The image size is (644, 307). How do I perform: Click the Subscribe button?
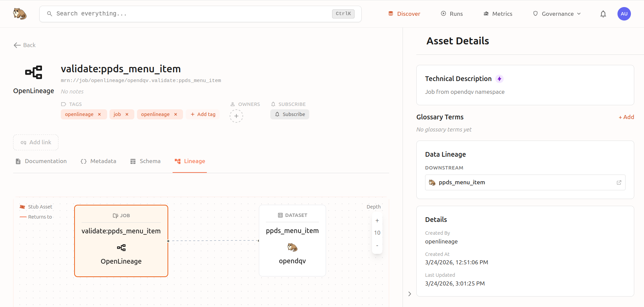click(290, 114)
